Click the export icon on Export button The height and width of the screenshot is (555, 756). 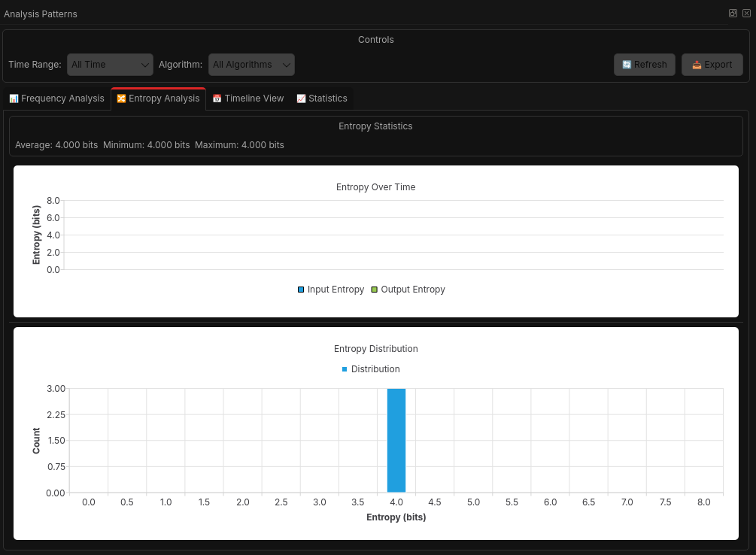[697, 65]
